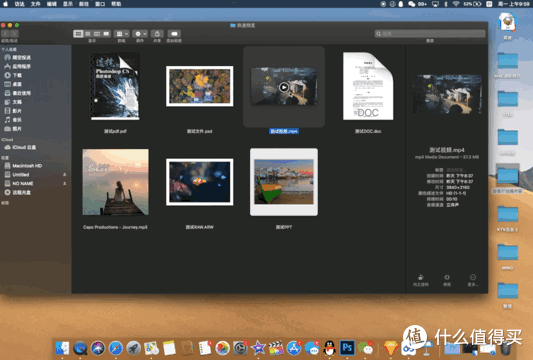Open the 帮助 (Help) menu
533x360 pixels.
coord(116,4)
